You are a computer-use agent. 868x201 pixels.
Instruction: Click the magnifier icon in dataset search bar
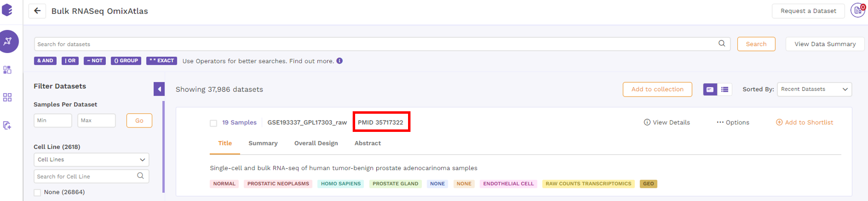point(722,44)
